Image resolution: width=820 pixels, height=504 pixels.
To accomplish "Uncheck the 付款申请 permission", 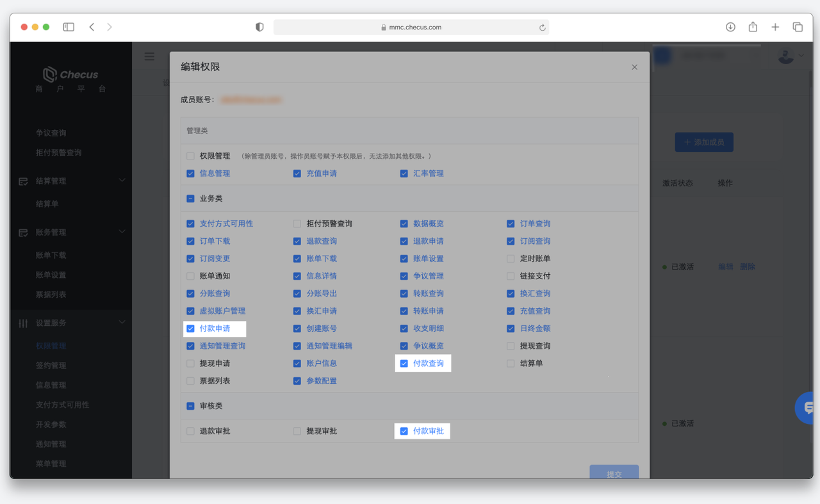I will point(190,329).
